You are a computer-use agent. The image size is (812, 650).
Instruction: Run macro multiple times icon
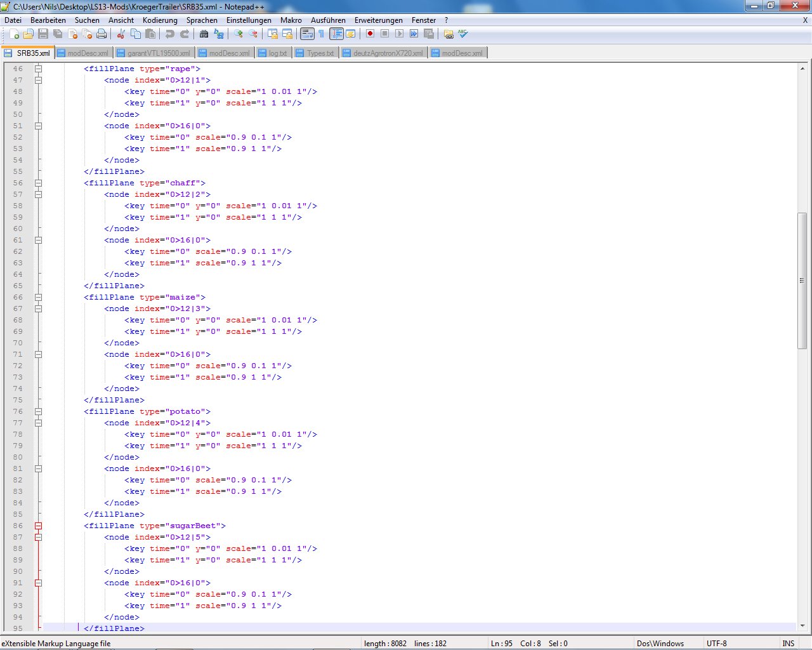point(414,34)
